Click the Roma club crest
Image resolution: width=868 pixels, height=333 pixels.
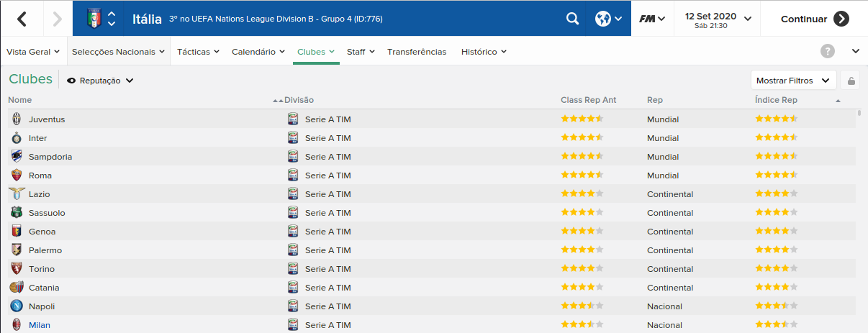click(17, 175)
